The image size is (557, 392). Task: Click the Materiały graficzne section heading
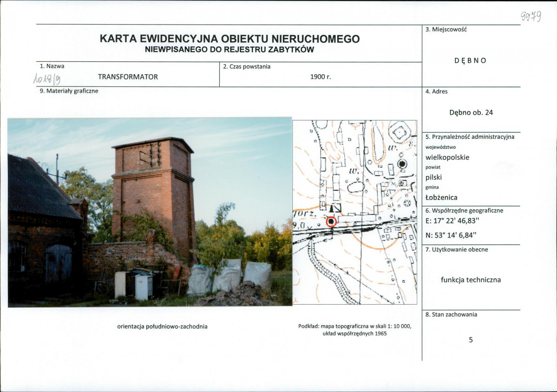click(x=70, y=91)
